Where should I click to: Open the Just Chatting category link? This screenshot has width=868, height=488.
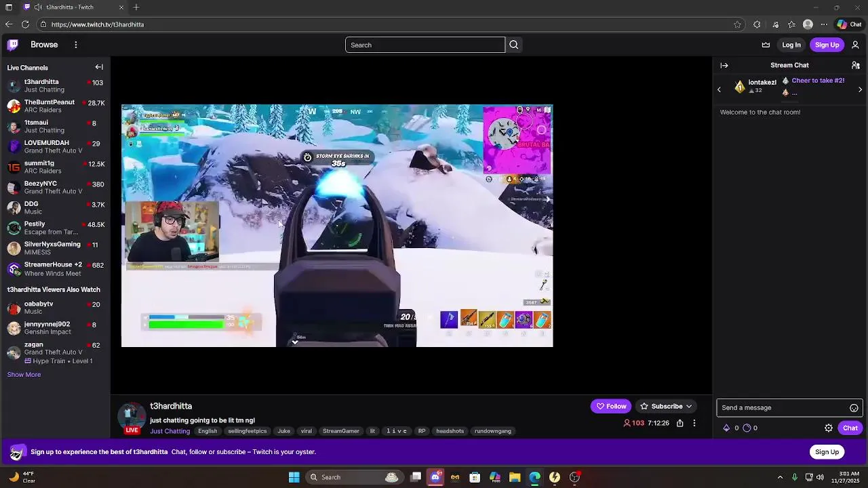pyautogui.click(x=170, y=431)
